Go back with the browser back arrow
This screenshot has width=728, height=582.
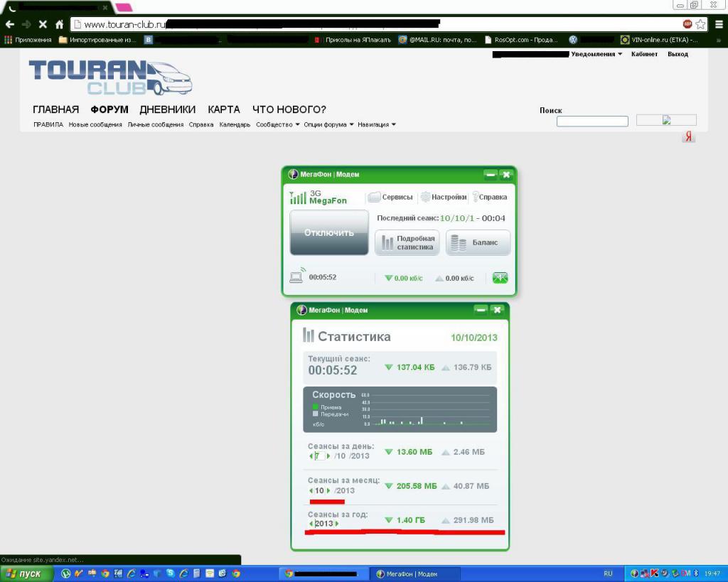[x=10, y=24]
